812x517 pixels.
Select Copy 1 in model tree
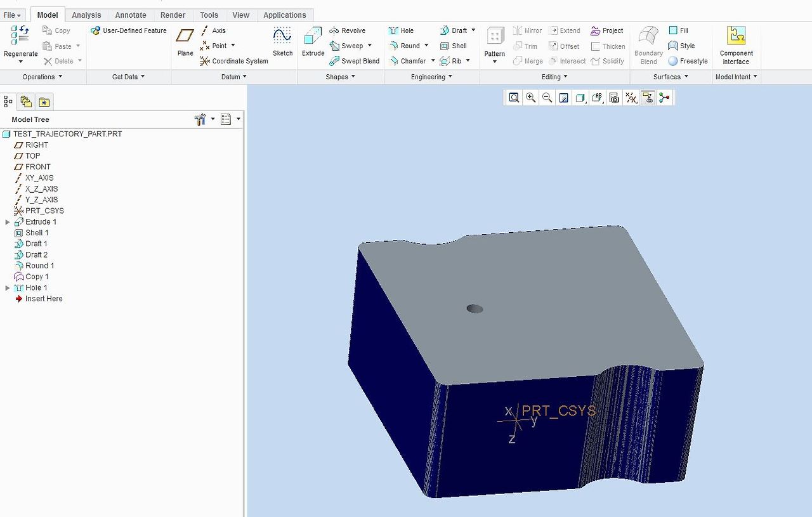tap(31, 277)
